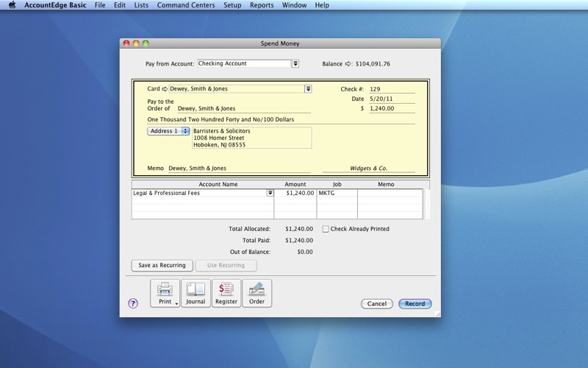The width and height of the screenshot is (588, 368).
Task: Click the check Memo field
Action: pos(240,169)
